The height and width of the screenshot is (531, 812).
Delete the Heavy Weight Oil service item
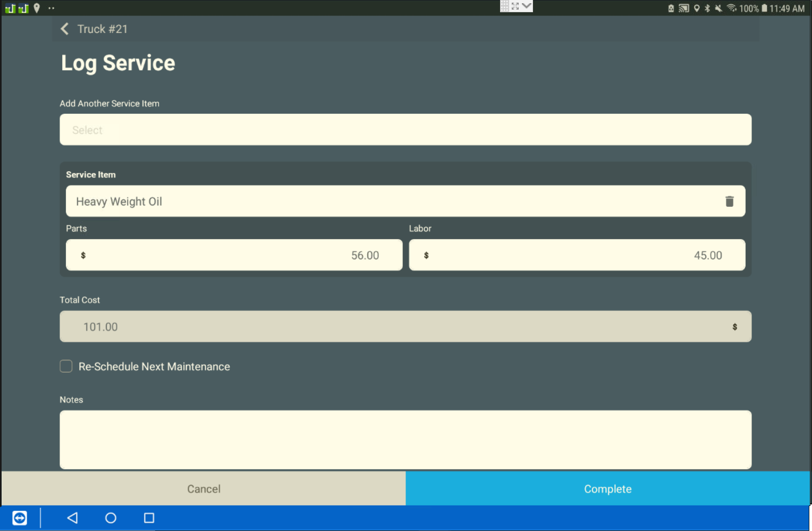coord(729,201)
